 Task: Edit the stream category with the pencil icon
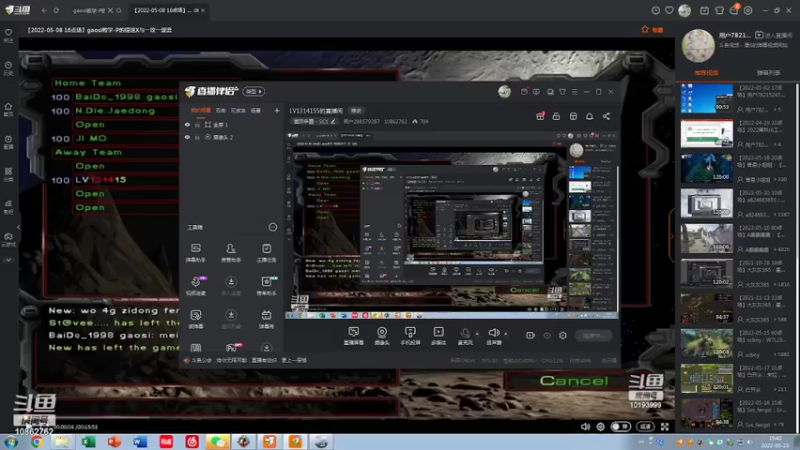[x=333, y=121]
